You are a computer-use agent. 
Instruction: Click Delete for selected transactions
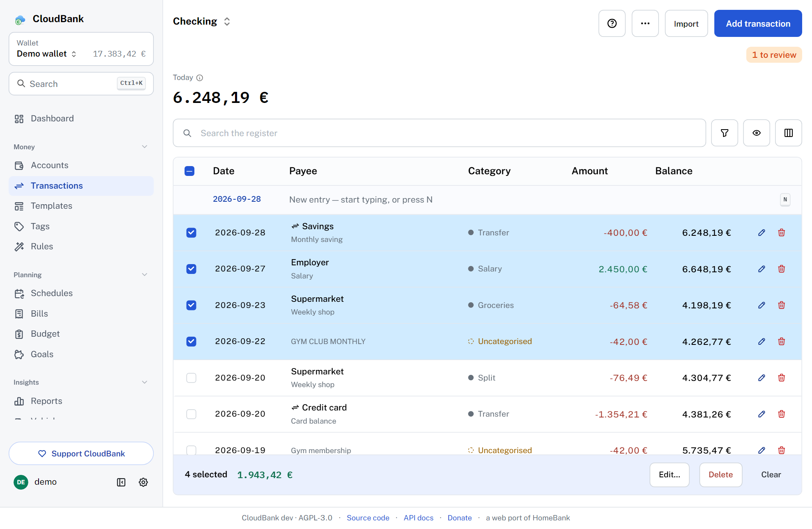point(721,474)
